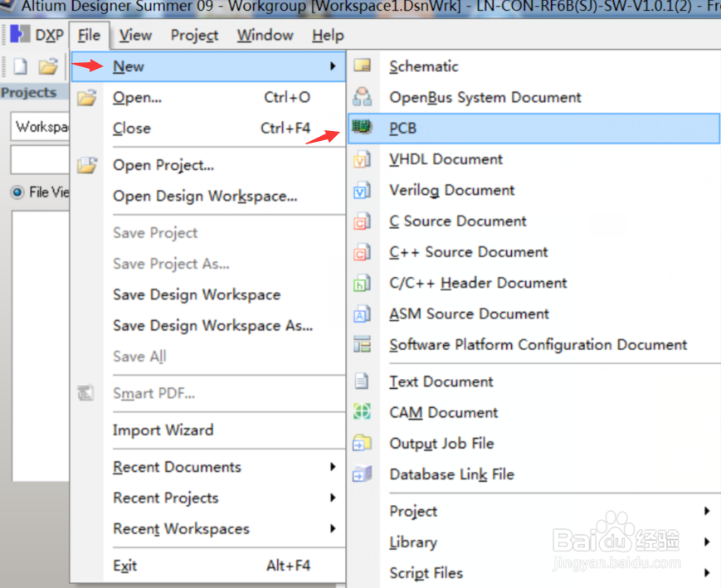Image resolution: width=721 pixels, height=588 pixels.
Task: Click the Verilog Document icon
Action: click(363, 190)
